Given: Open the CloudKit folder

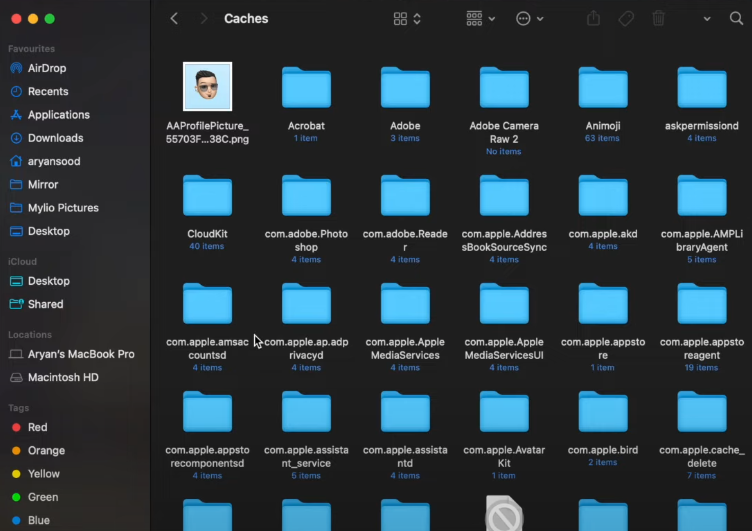Looking at the screenshot, I should point(207,197).
